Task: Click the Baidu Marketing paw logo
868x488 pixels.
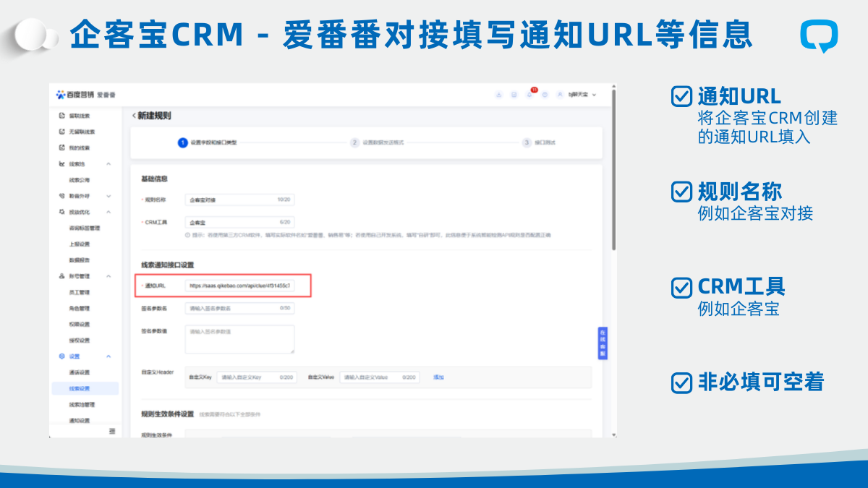Action: (61, 95)
